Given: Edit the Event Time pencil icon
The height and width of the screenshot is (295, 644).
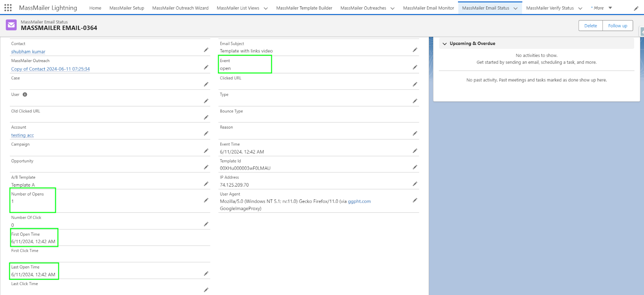Looking at the screenshot, I should [415, 151].
